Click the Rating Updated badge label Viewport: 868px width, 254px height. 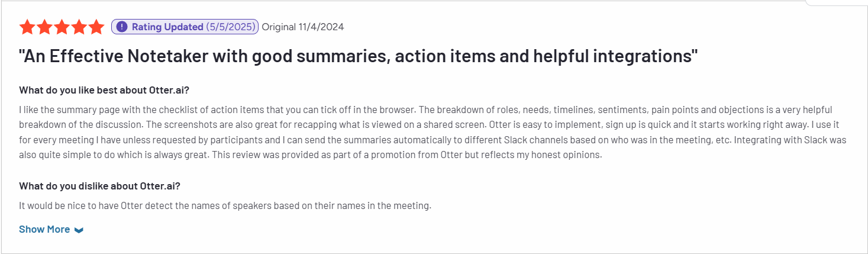click(168, 27)
